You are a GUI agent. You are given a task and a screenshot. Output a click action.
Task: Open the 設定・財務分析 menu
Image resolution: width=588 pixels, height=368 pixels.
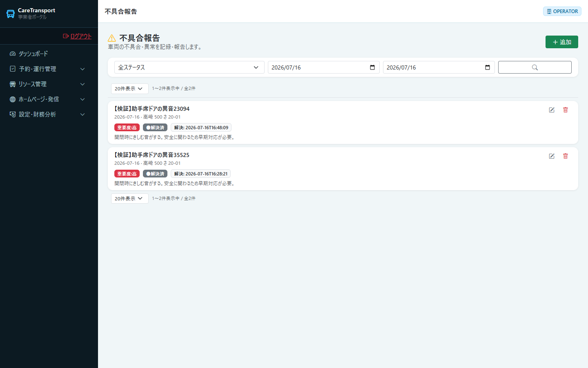click(49, 114)
